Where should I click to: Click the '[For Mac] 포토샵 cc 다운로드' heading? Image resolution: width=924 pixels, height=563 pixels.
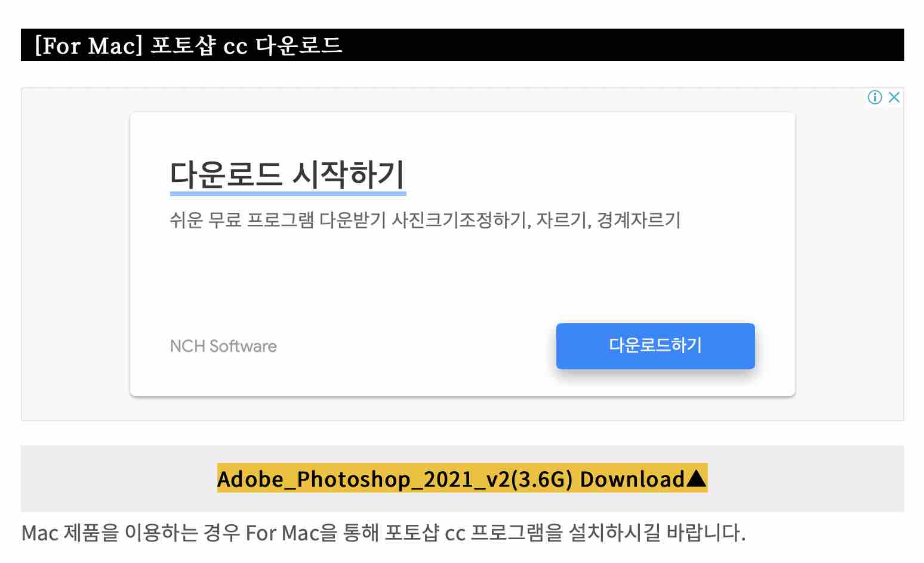pos(189,45)
